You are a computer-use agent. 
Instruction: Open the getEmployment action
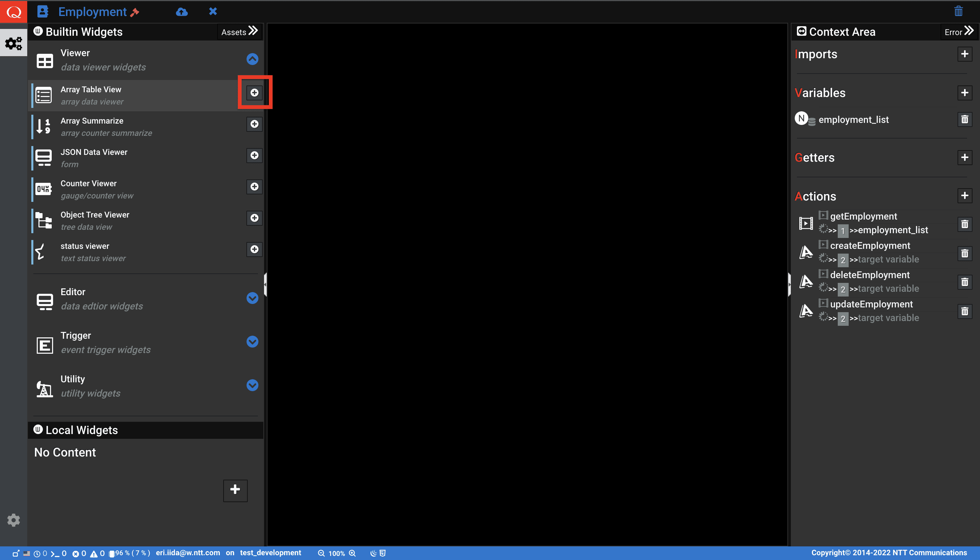(x=864, y=216)
